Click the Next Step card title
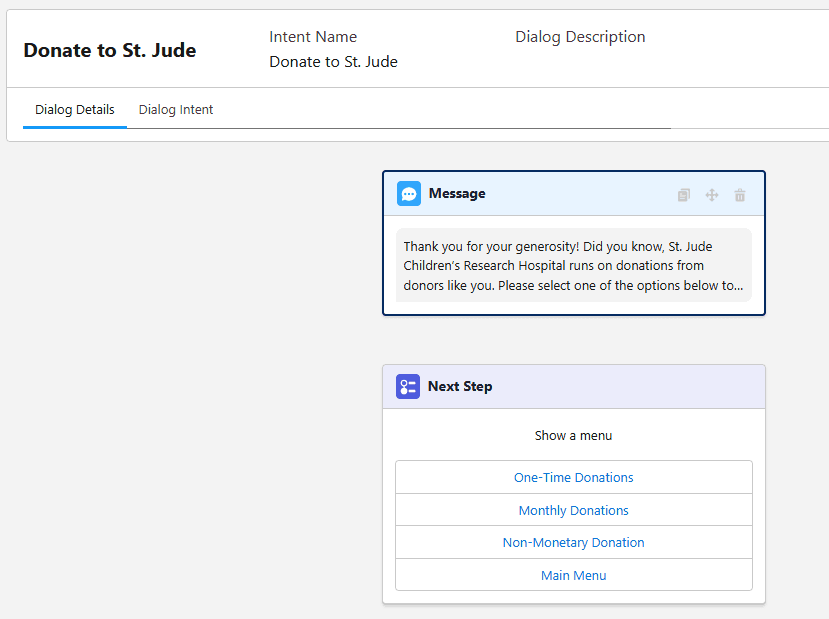829x619 pixels. (x=460, y=386)
